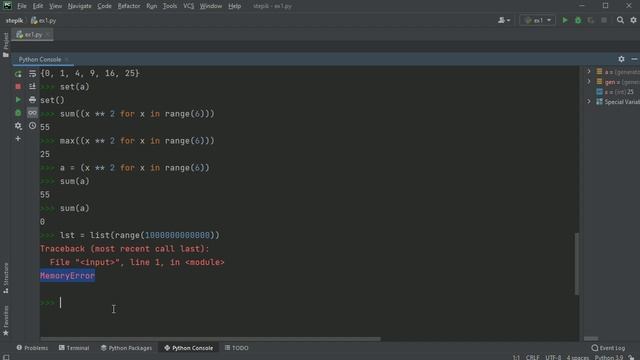Image resolution: width=640 pixels, height=360 pixels.
Task: Open the VCS menu
Action: [189, 6]
